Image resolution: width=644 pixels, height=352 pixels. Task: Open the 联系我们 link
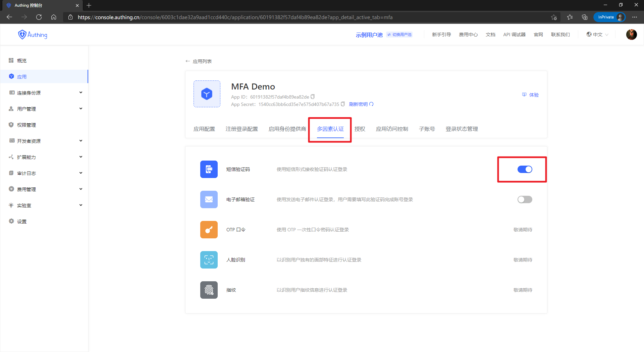[560, 35]
